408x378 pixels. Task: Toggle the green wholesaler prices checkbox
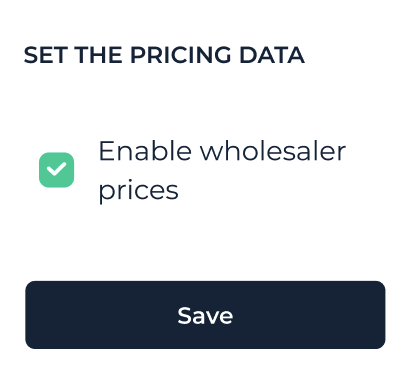pos(56,170)
